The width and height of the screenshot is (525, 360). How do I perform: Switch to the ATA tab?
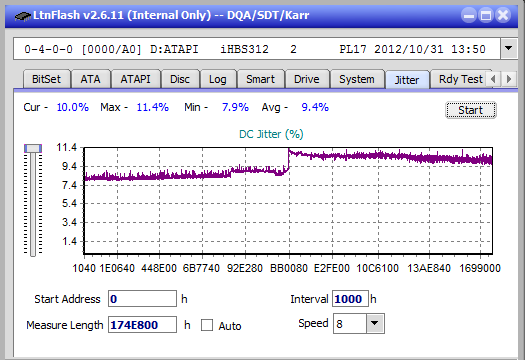coord(90,79)
